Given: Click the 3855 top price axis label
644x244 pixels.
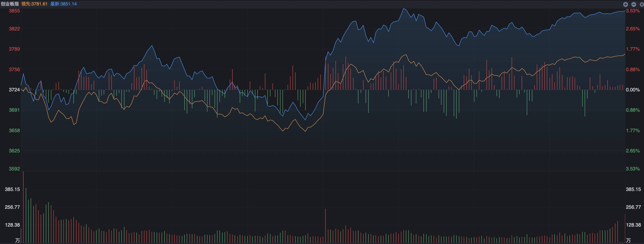Looking at the screenshot, I should pyautogui.click(x=14, y=11).
